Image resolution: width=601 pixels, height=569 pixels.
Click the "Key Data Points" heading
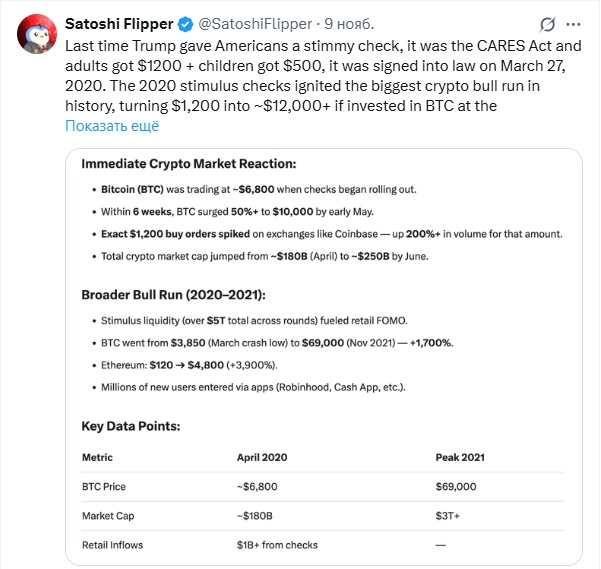point(130,426)
